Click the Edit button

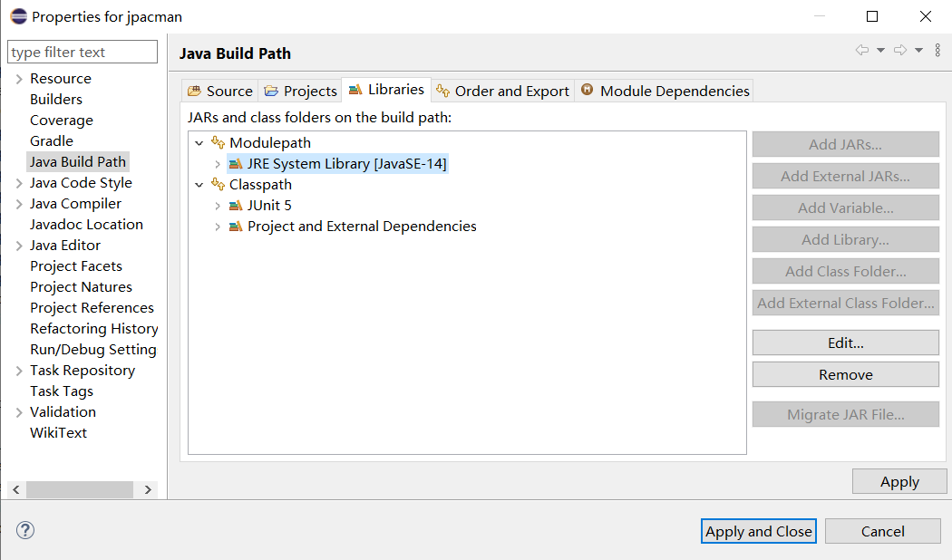(x=845, y=343)
